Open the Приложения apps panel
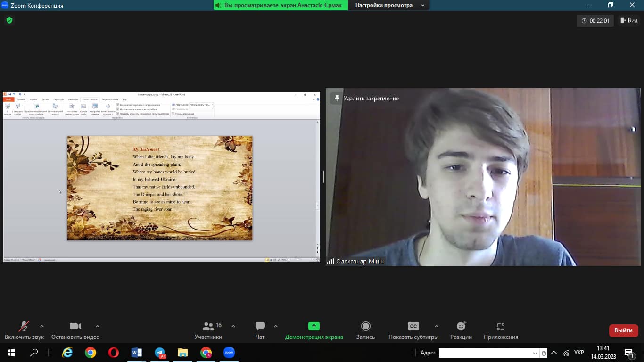This screenshot has width=644, height=362. (x=501, y=330)
